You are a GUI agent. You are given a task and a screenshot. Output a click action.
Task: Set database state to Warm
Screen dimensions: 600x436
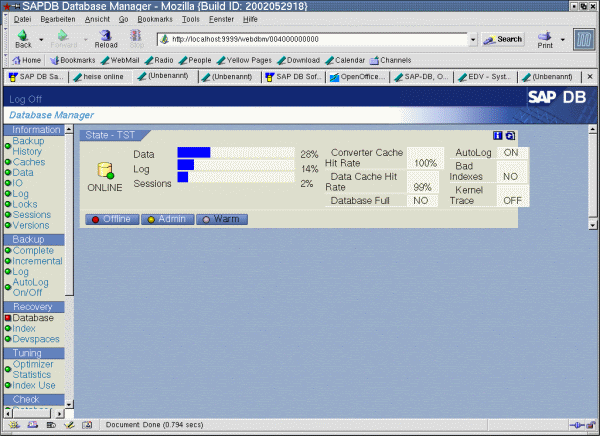[x=219, y=219]
